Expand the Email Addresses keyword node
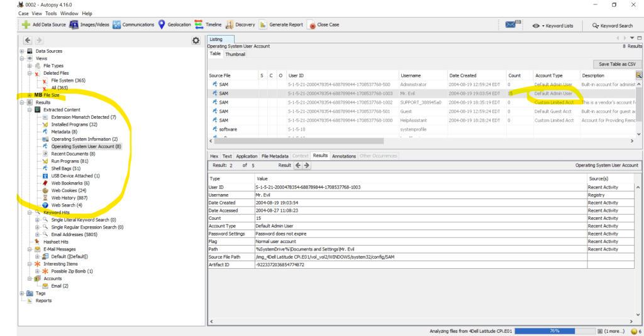 [37, 234]
